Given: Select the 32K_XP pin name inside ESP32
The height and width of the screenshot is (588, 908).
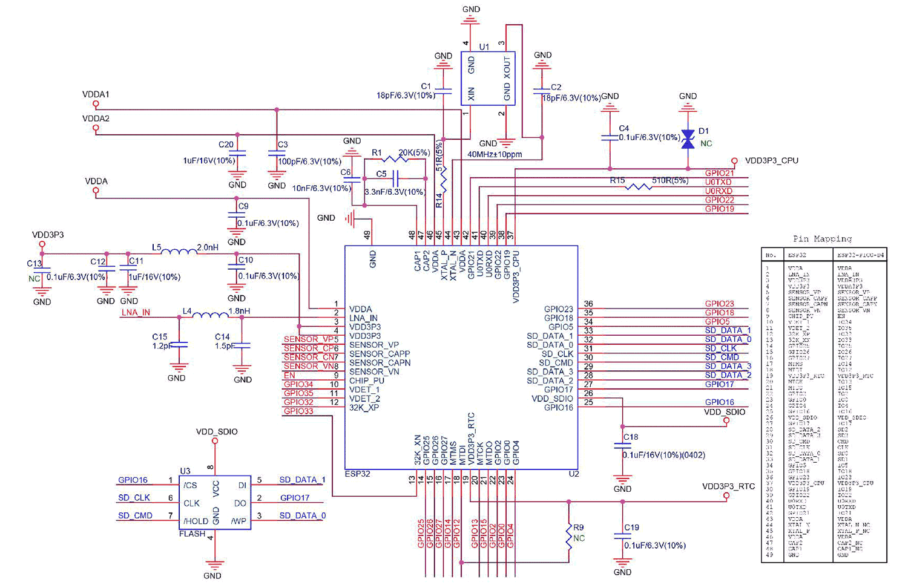Looking at the screenshot, I should coord(364,407).
